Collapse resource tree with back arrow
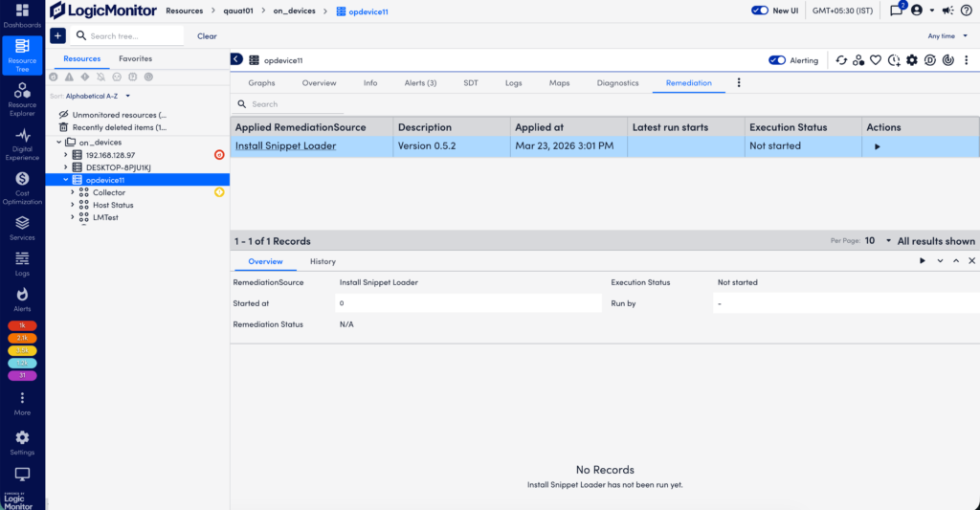Screen dimensions: 980x510 click(236, 59)
